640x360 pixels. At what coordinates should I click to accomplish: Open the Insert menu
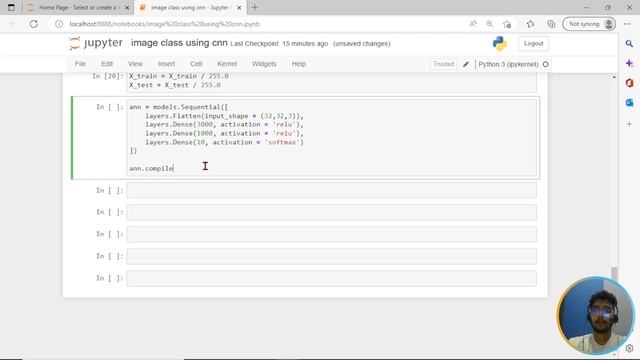(167, 64)
